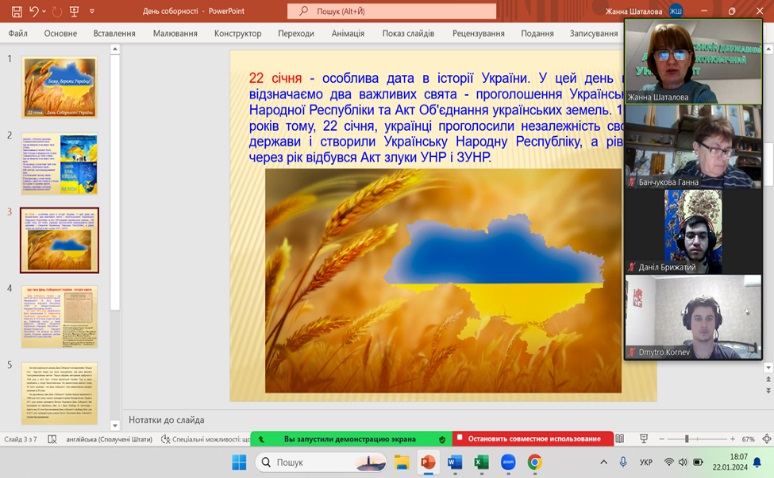The image size is (774, 478).
Task: Click the 67% zoom level
Action: coord(748,439)
